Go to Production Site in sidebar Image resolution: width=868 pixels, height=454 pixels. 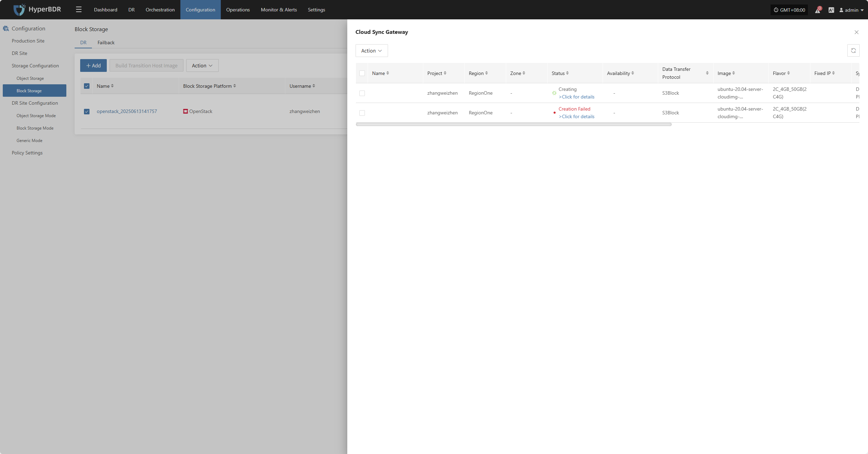[x=28, y=41]
